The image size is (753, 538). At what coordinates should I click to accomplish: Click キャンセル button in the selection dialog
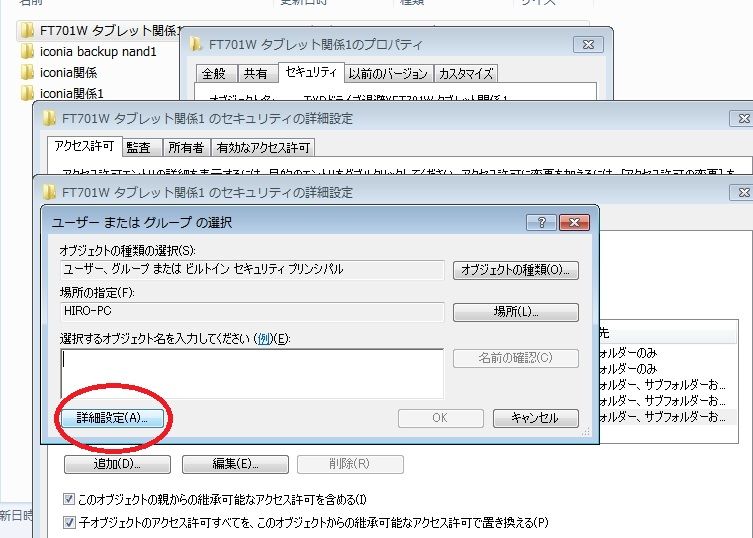click(x=535, y=418)
